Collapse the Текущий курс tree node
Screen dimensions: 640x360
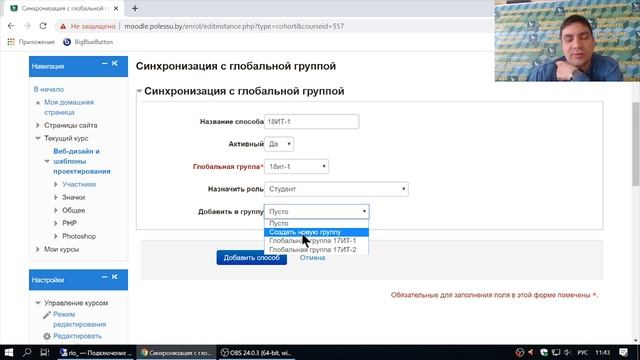[38, 138]
